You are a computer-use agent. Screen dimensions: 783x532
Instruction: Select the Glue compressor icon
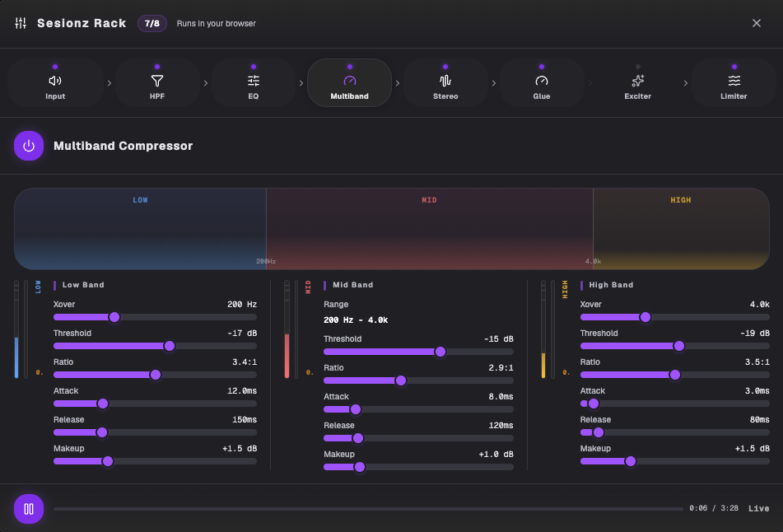pos(541,81)
